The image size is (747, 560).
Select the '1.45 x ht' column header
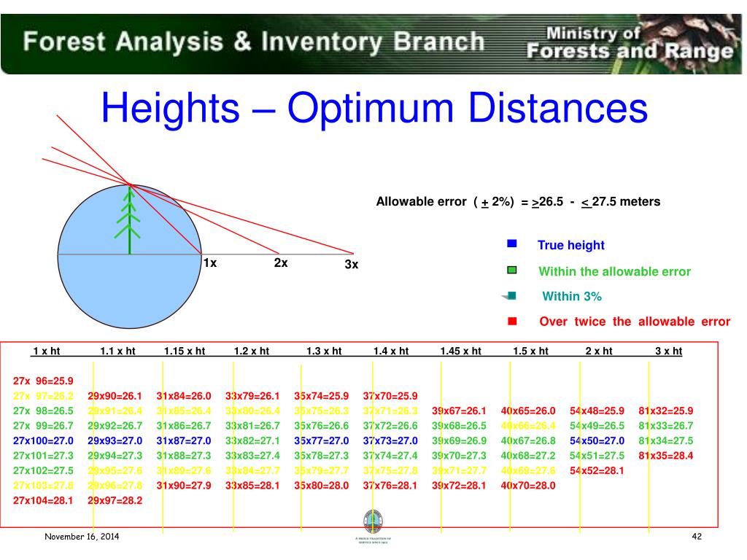click(461, 351)
